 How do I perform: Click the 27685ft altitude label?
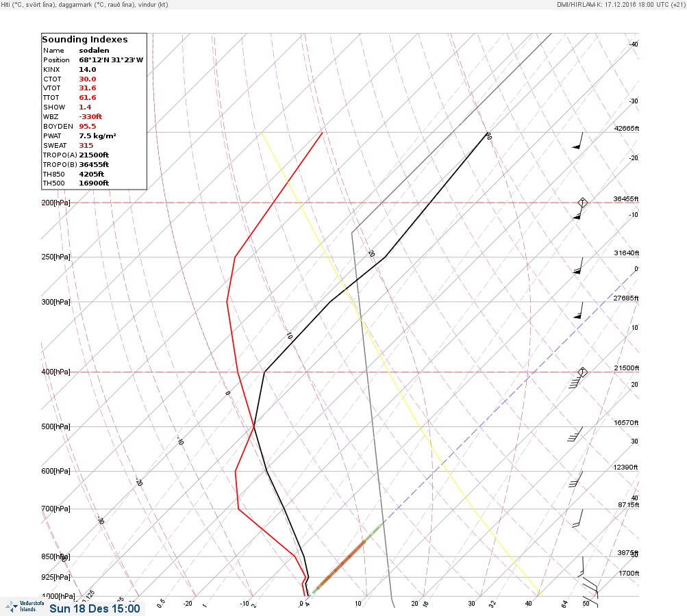[x=626, y=298]
